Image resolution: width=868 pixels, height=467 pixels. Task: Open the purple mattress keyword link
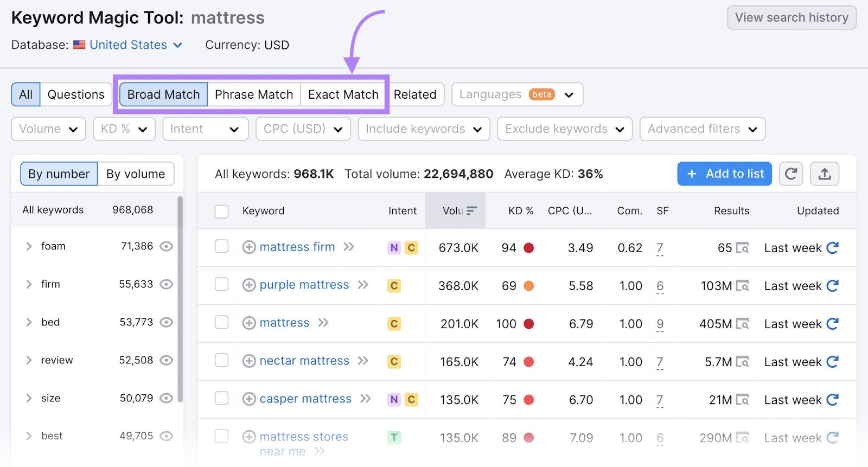point(304,285)
